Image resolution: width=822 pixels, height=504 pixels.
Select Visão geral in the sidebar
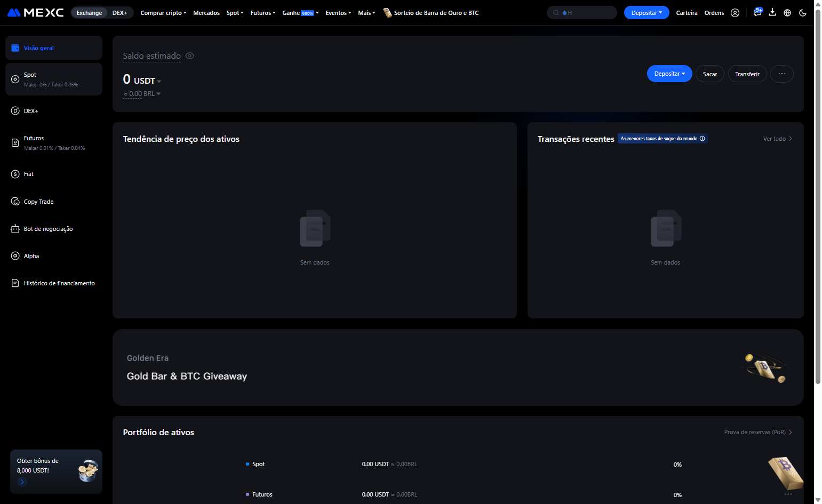(x=54, y=48)
